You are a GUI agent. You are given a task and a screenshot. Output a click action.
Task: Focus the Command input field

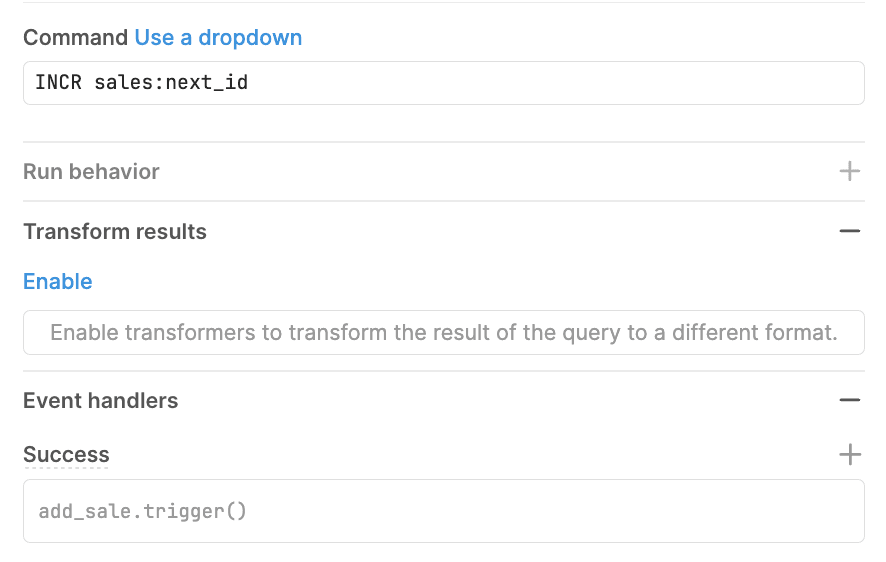(x=443, y=83)
